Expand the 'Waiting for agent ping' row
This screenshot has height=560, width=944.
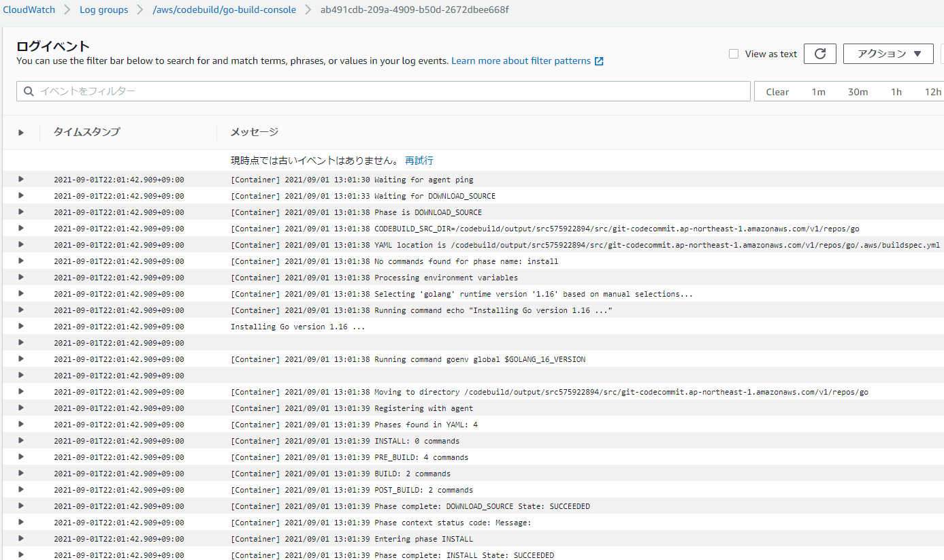pos(21,179)
